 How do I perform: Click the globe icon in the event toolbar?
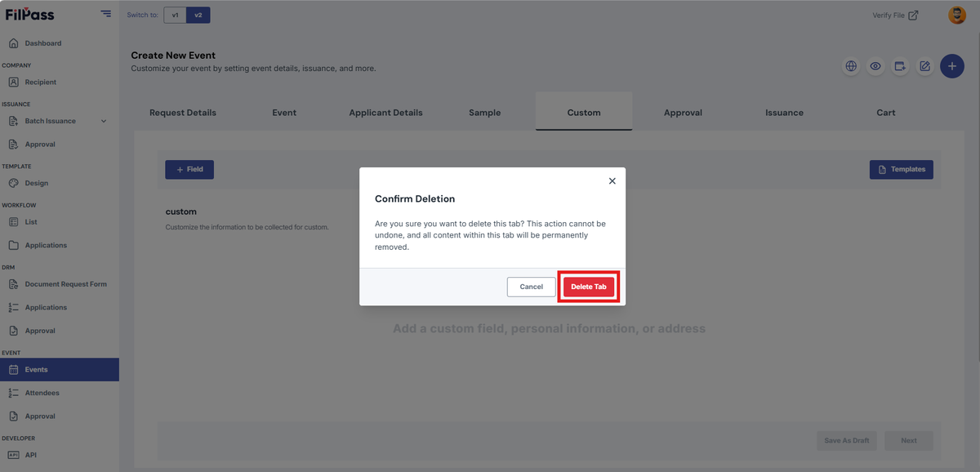point(851,66)
